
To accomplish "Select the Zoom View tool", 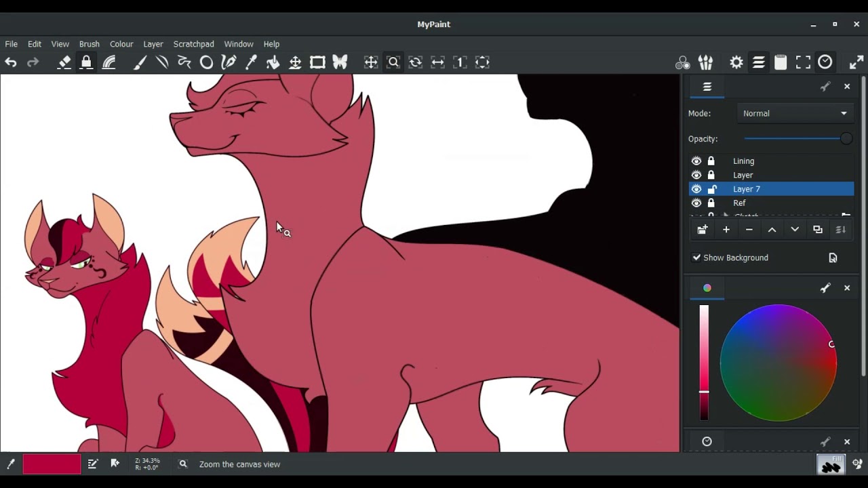I will (393, 62).
